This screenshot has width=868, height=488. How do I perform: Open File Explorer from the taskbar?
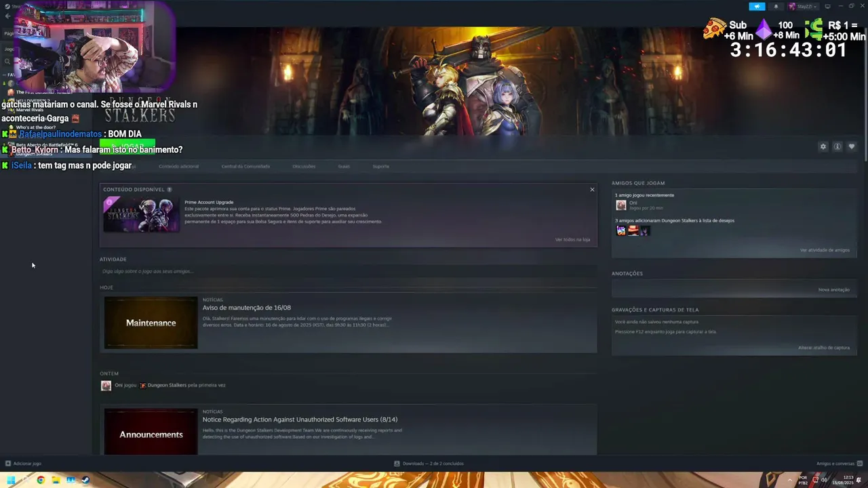pos(56,480)
